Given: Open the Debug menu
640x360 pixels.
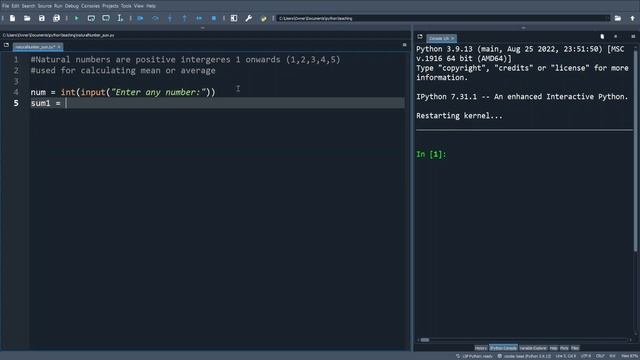Looking at the screenshot, I should pyautogui.click(x=72, y=6).
